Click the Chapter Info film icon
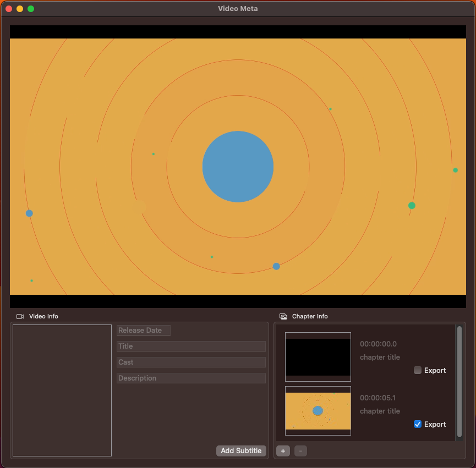476x468 pixels. (283, 316)
